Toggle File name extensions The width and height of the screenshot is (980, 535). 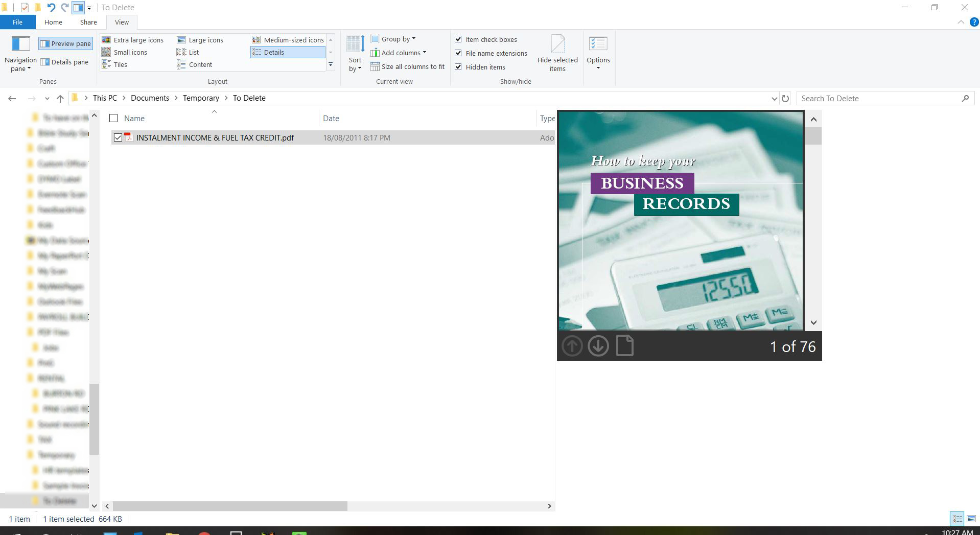(x=458, y=53)
